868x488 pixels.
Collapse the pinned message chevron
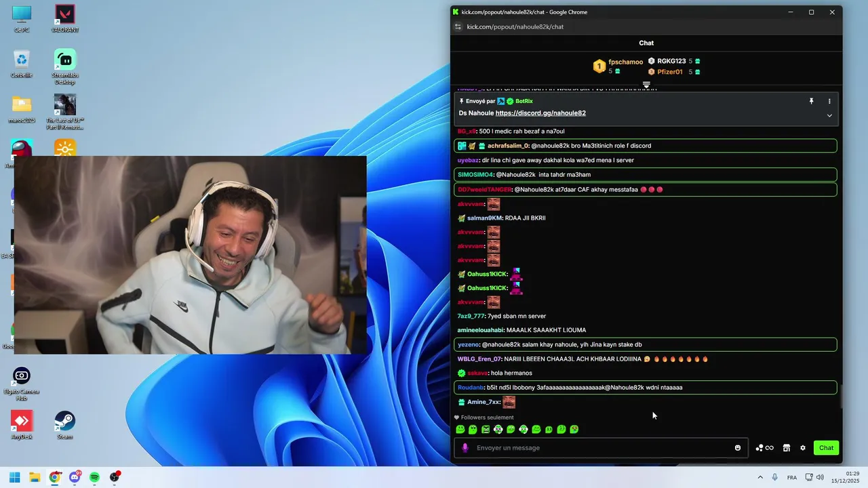829,115
